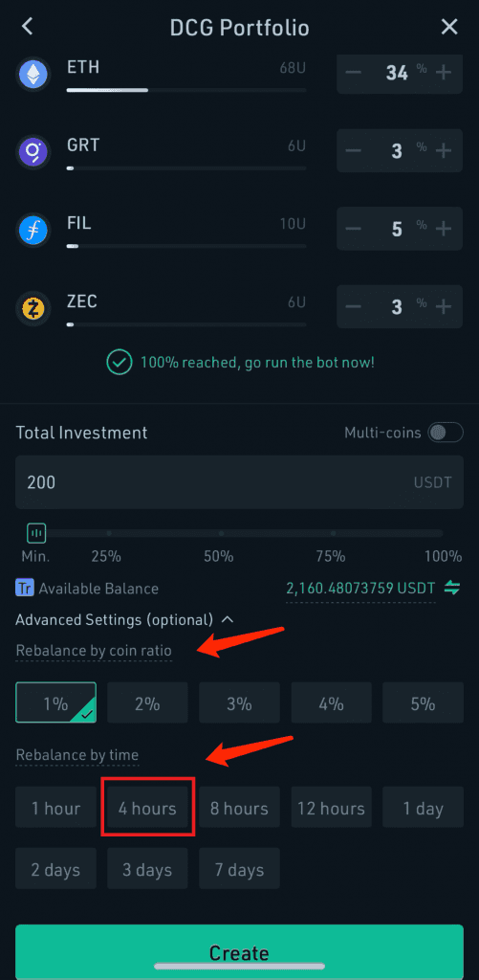Image resolution: width=479 pixels, height=980 pixels.
Task: Tap the ETH Ethereum coin icon
Action: tap(33, 75)
